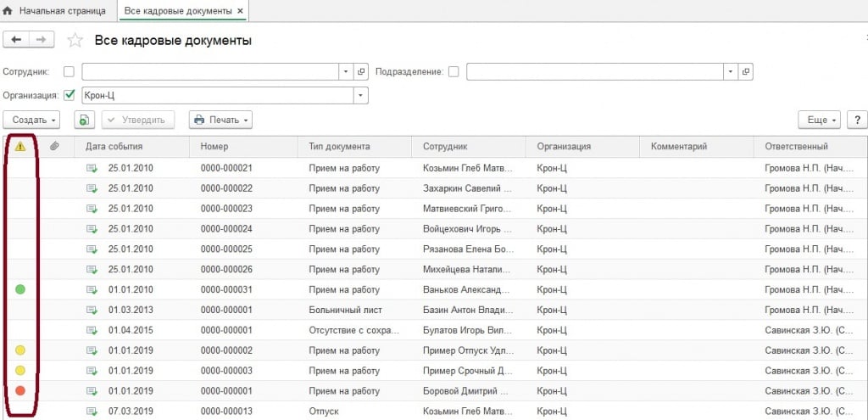
Task: Close the Все кадровые документы tab
Action: tap(240, 11)
